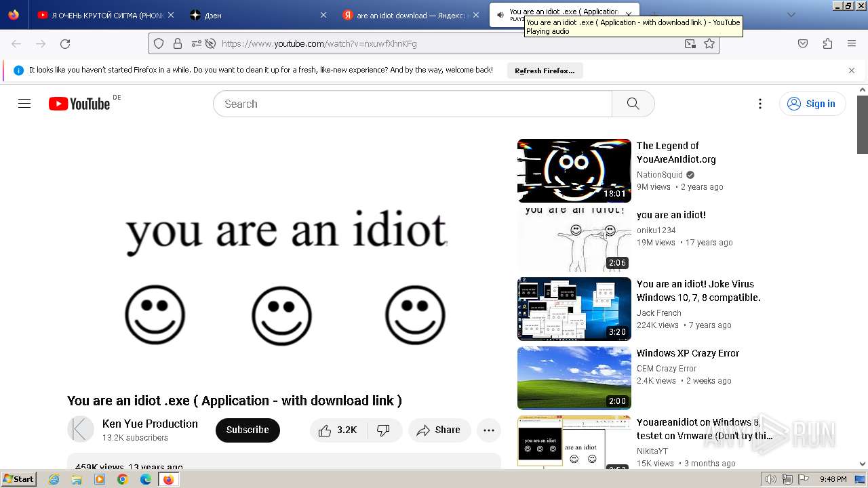This screenshot has width=868, height=488.
Task: Open Joke Virus Windows 10 video thumbnail
Action: (x=574, y=309)
